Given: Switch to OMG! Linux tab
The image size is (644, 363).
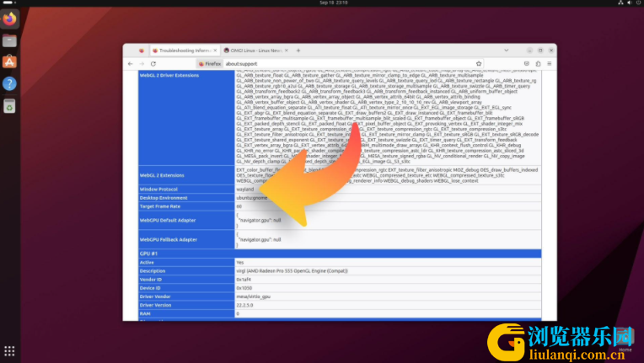Looking at the screenshot, I should (255, 51).
